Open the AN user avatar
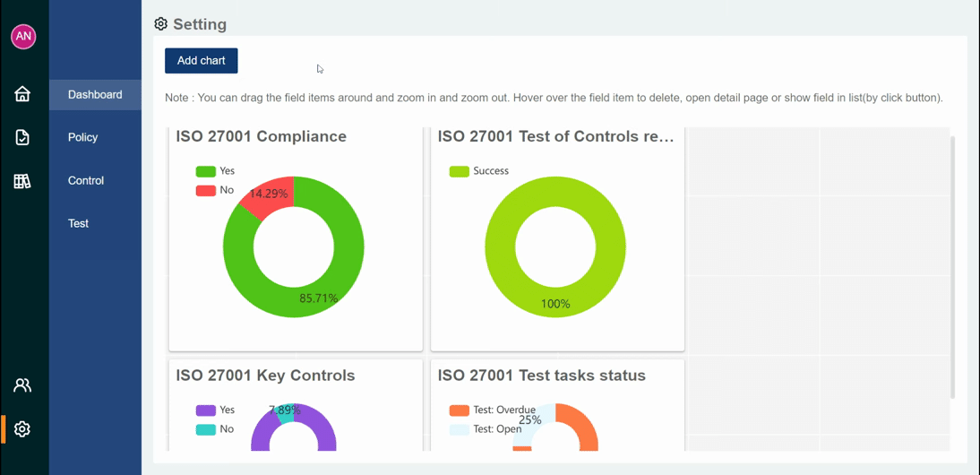 23,36
